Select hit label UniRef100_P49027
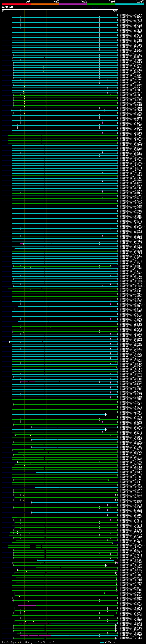Screen dimensions: 146x644 point(131,85)
